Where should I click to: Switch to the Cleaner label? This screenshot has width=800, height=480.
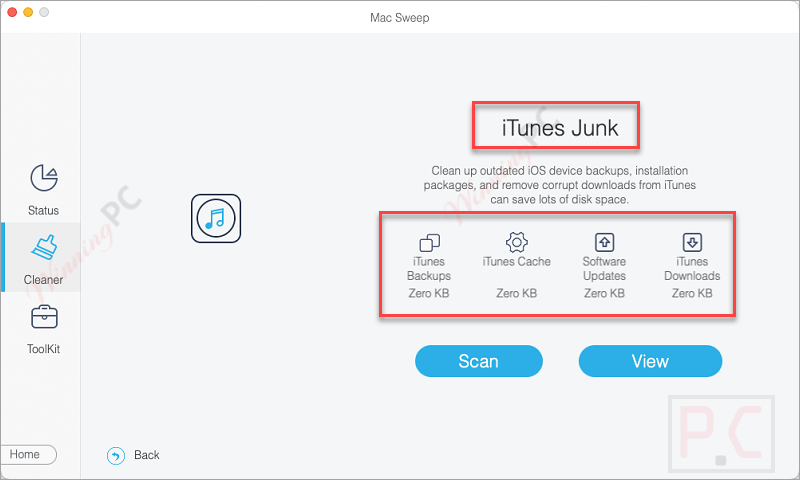point(43,280)
